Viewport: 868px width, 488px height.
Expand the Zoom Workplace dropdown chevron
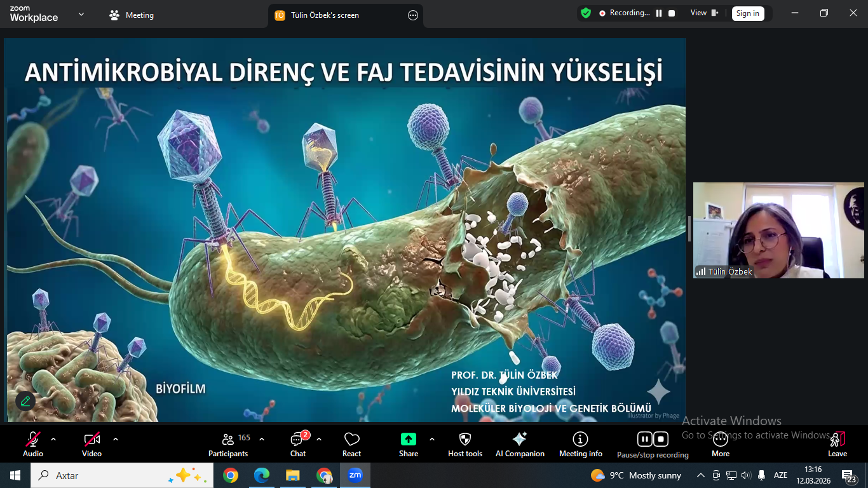(x=81, y=14)
